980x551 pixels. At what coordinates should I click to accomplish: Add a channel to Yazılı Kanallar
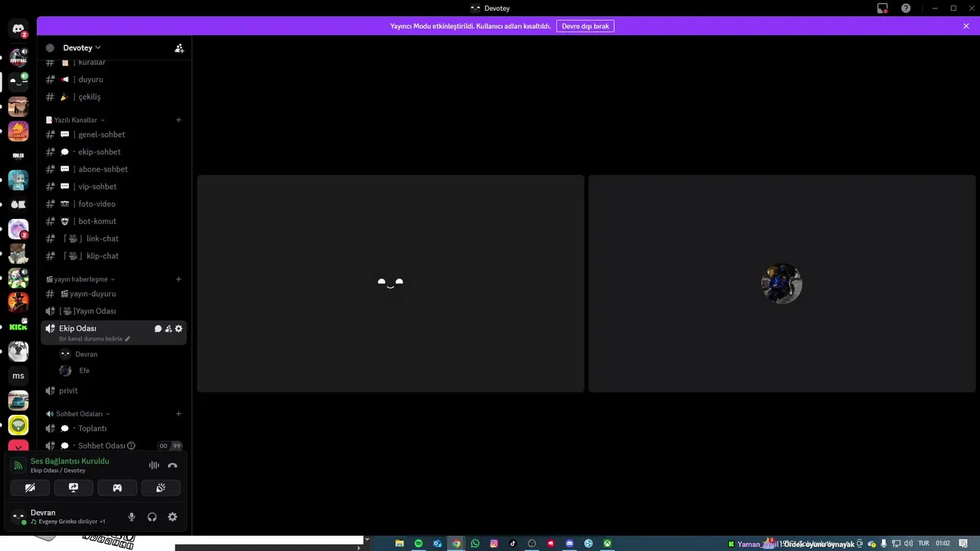[178, 120]
